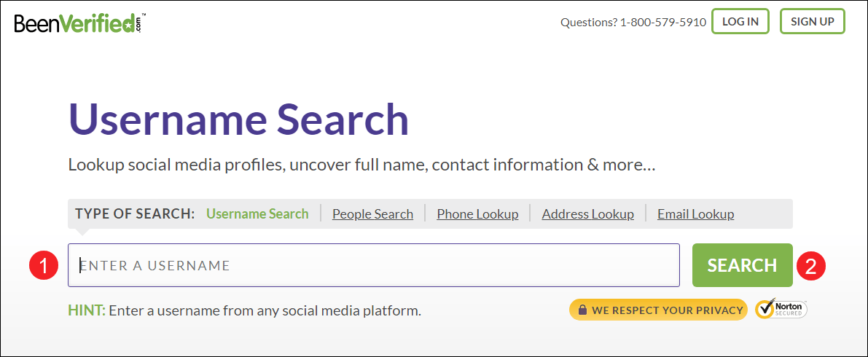This screenshot has width=868, height=357.
Task: Click the green star in BeenVerified logo
Action: 128,25
